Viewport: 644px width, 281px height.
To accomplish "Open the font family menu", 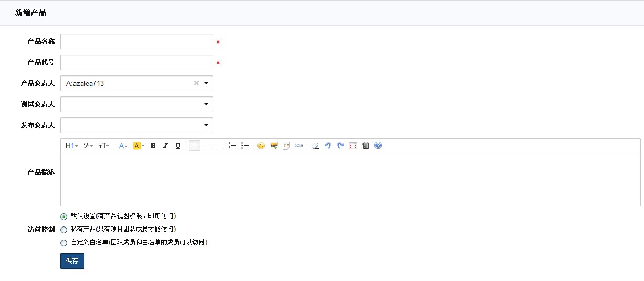I will (x=88, y=146).
